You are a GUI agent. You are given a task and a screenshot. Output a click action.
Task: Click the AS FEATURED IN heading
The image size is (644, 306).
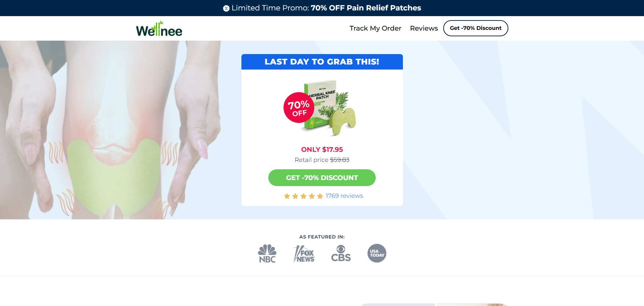322,237
